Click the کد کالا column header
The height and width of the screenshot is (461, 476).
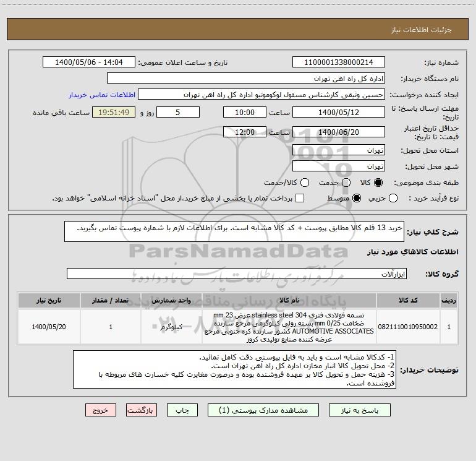tap(408, 301)
